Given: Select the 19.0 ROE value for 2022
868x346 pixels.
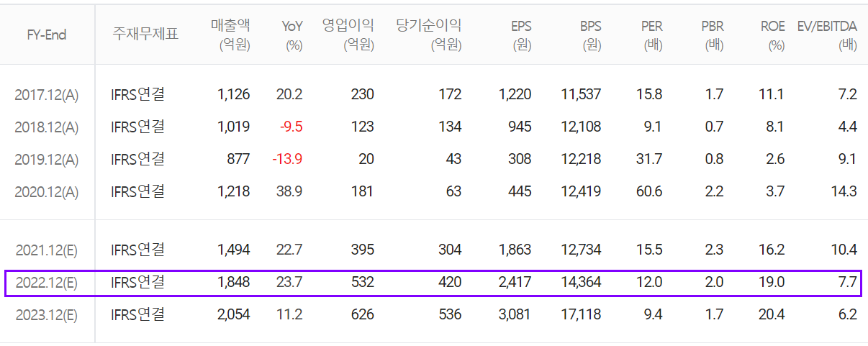Looking at the screenshot, I should coord(772,283).
